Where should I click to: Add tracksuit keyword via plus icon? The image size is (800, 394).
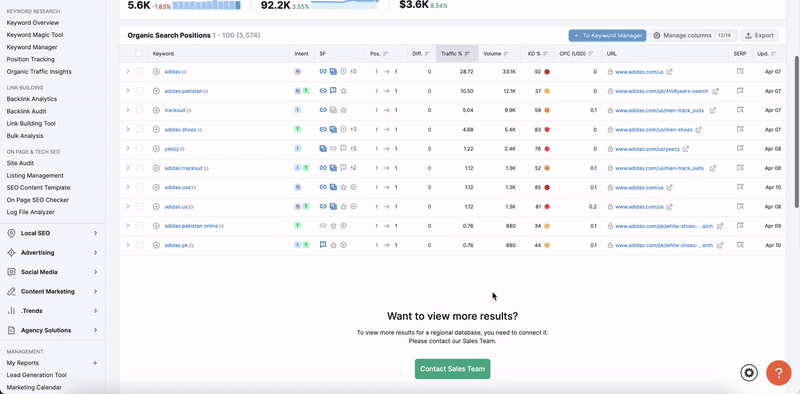tap(156, 110)
